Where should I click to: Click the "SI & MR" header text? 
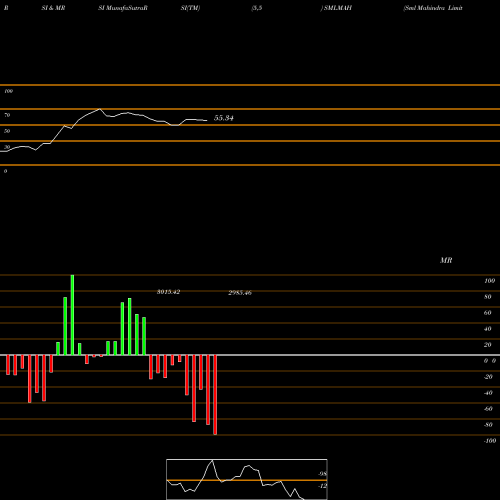coord(53,8)
